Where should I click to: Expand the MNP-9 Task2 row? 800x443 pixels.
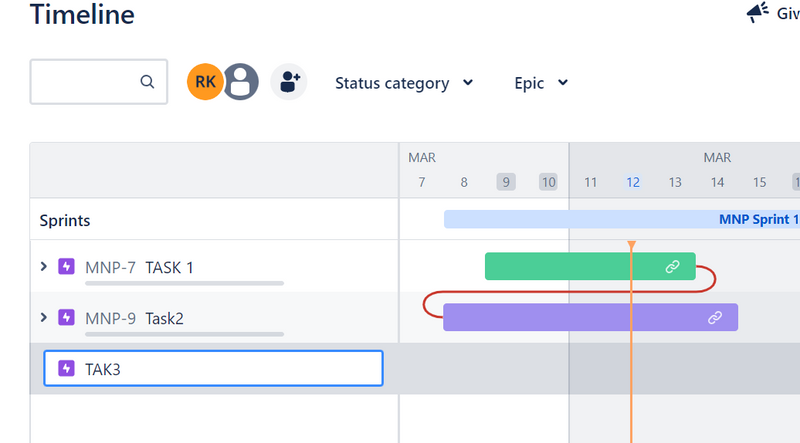[x=43, y=318]
